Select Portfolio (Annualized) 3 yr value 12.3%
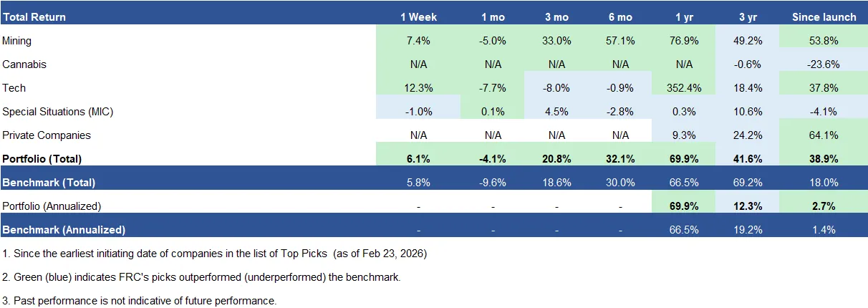The image size is (868, 308). tap(748, 206)
